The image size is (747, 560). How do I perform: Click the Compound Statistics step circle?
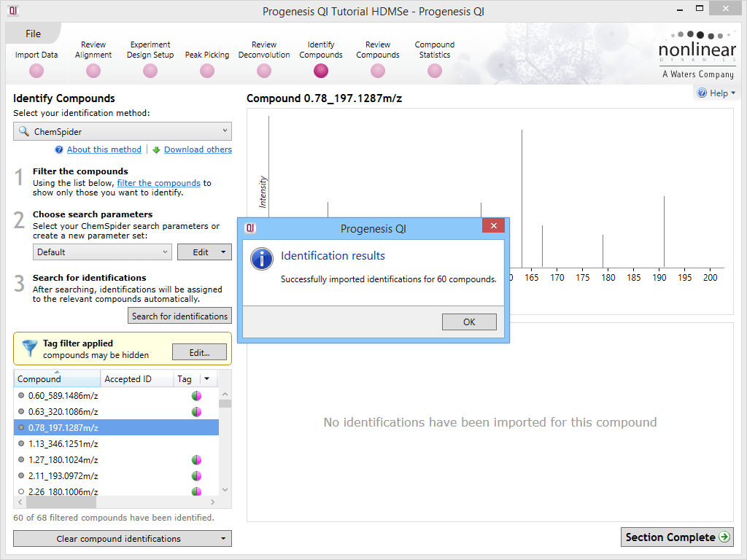tap(435, 71)
